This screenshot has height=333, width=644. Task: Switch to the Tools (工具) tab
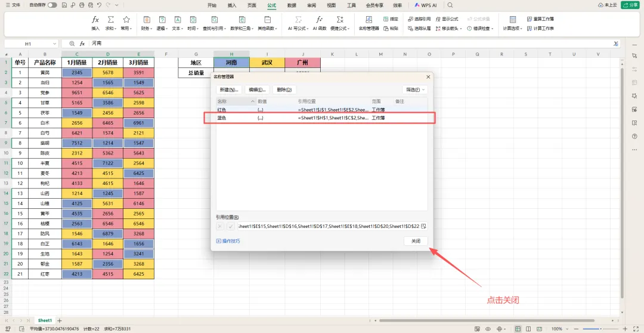pyautogui.click(x=352, y=5)
